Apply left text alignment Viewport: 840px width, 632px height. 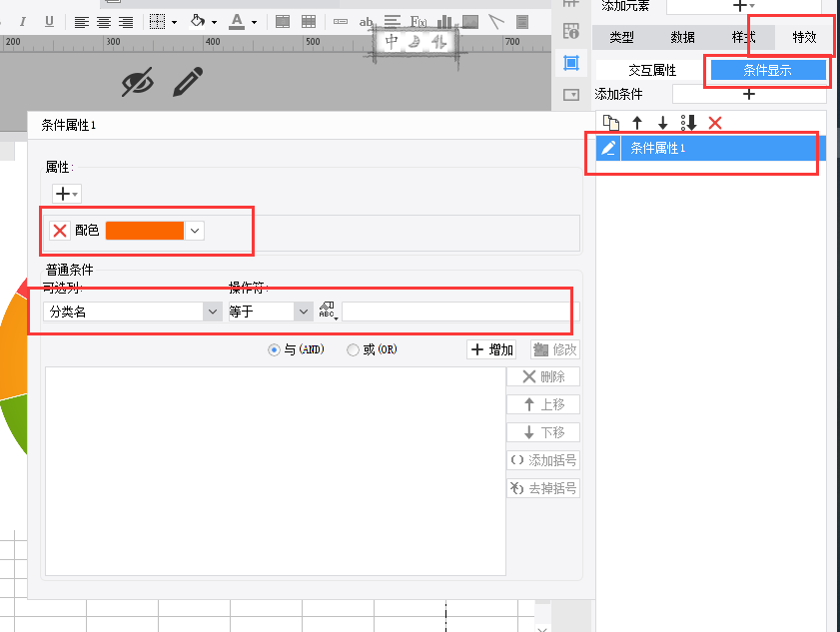coord(82,22)
